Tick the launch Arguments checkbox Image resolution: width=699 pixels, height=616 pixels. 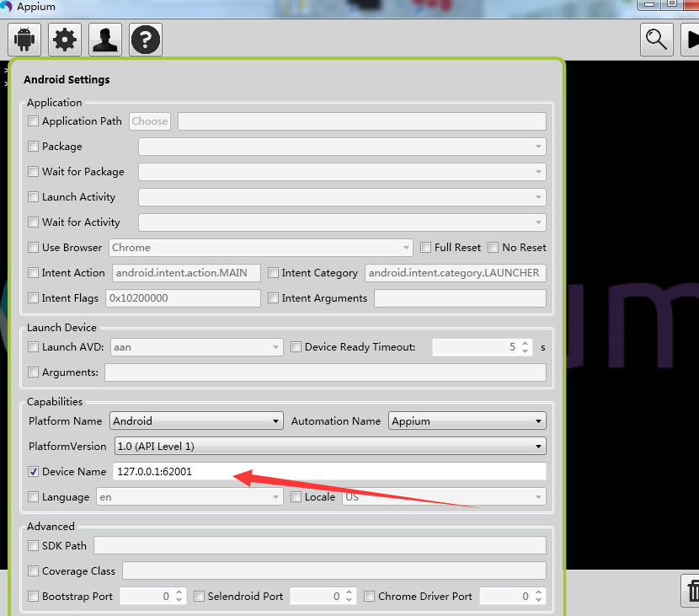(34, 372)
